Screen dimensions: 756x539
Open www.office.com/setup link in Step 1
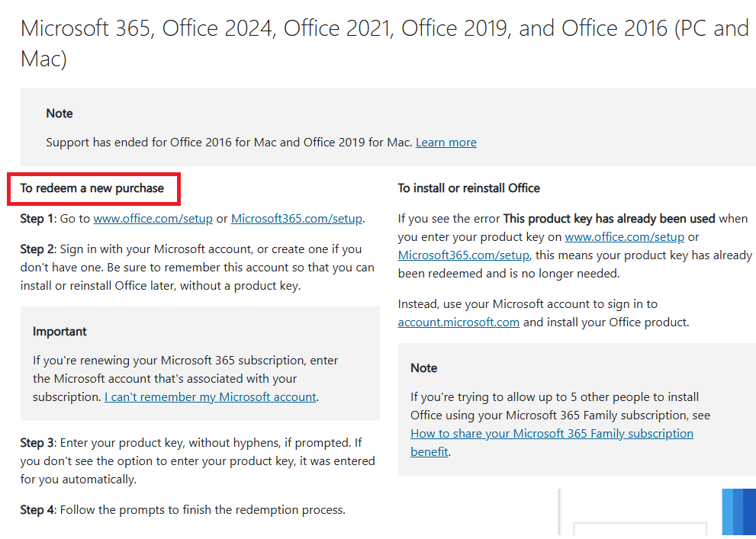coord(153,218)
